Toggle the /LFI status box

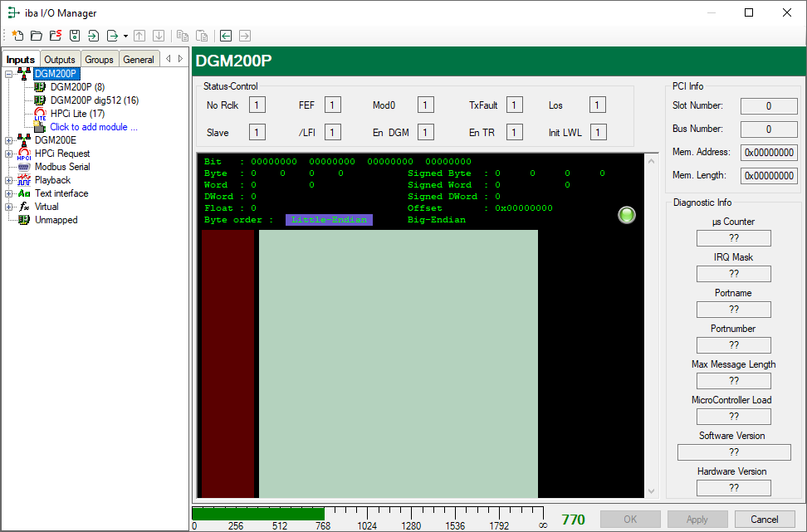click(x=332, y=132)
